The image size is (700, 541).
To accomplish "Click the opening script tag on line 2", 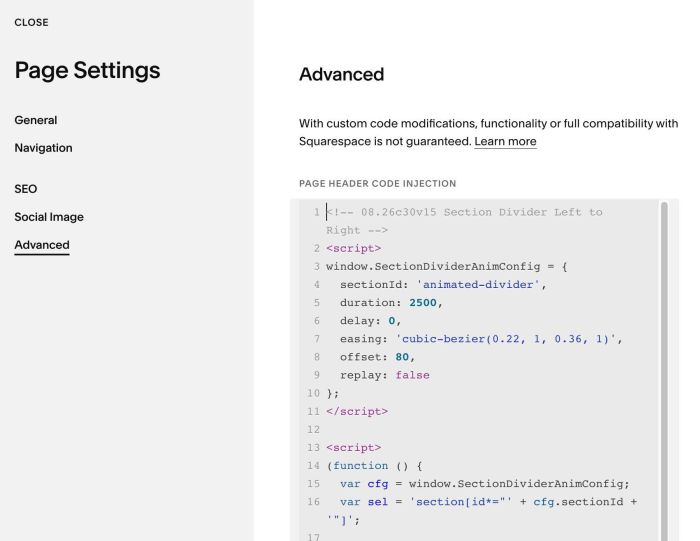I will tap(354, 248).
